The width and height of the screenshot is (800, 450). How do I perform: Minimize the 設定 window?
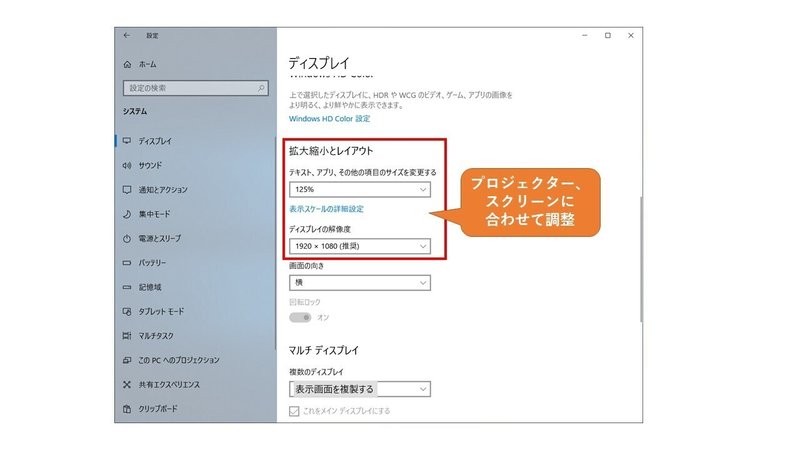coord(585,35)
